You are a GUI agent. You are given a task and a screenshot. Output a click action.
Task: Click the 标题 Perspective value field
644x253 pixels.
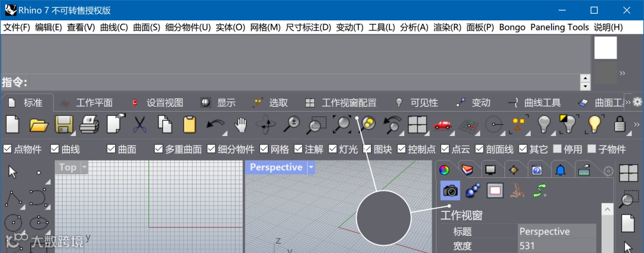557,232
